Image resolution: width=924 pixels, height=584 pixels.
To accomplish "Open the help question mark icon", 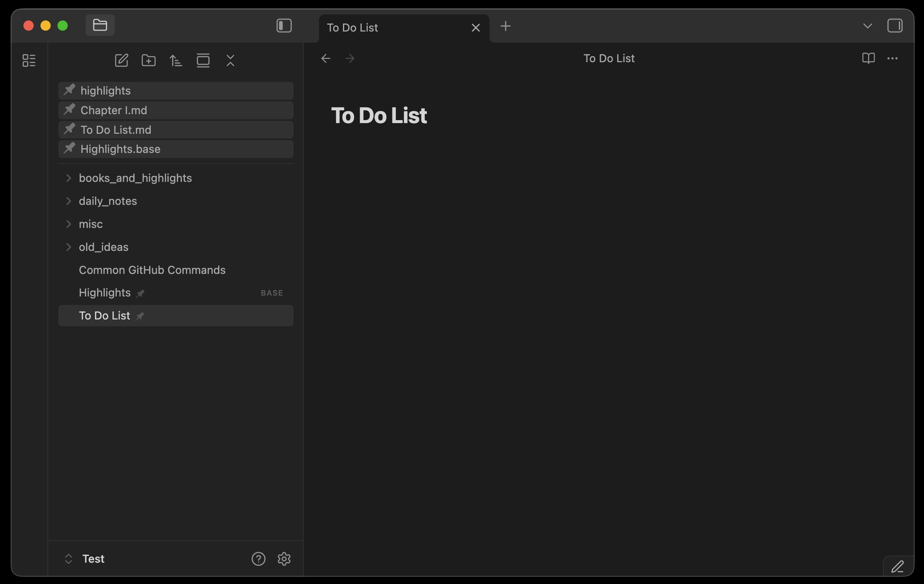I will (x=259, y=559).
